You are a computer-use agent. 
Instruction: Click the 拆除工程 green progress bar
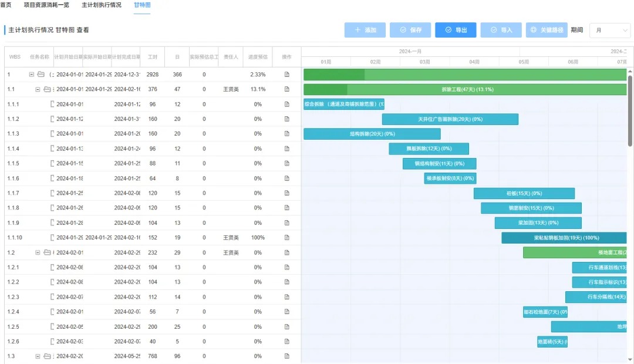467,89
